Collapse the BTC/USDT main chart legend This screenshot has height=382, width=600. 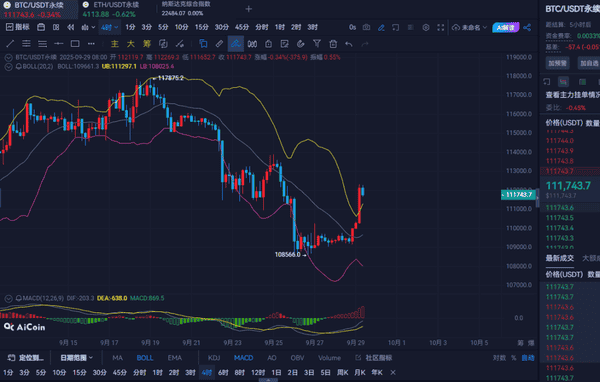click(x=8, y=58)
